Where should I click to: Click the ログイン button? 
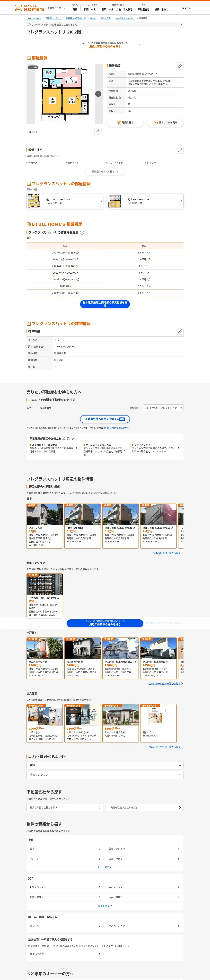pyautogui.click(x=187, y=8)
